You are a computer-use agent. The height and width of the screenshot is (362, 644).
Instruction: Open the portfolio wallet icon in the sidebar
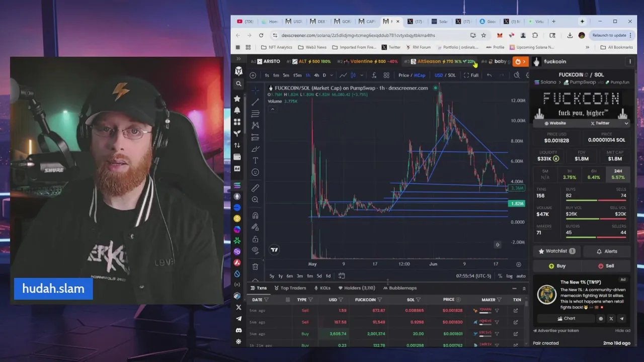[x=237, y=157]
